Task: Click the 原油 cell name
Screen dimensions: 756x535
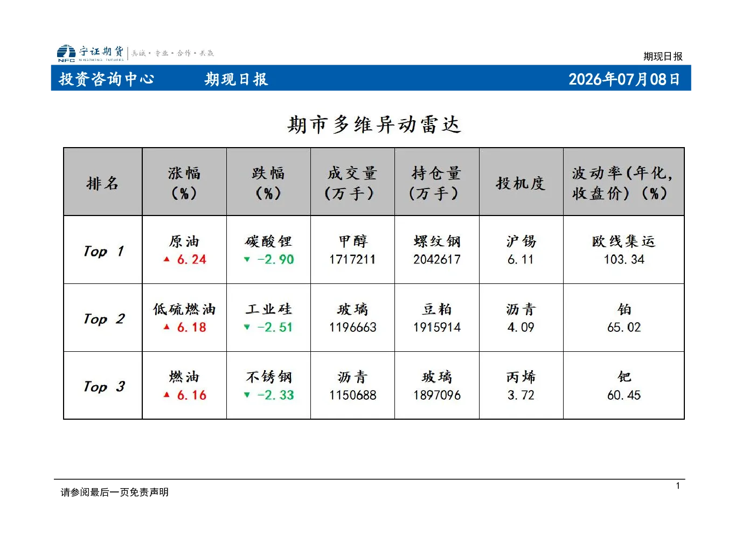Action: point(184,241)
